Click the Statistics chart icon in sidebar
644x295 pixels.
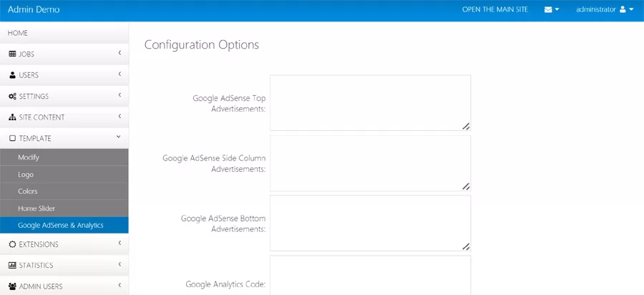[x=12, y=266]
